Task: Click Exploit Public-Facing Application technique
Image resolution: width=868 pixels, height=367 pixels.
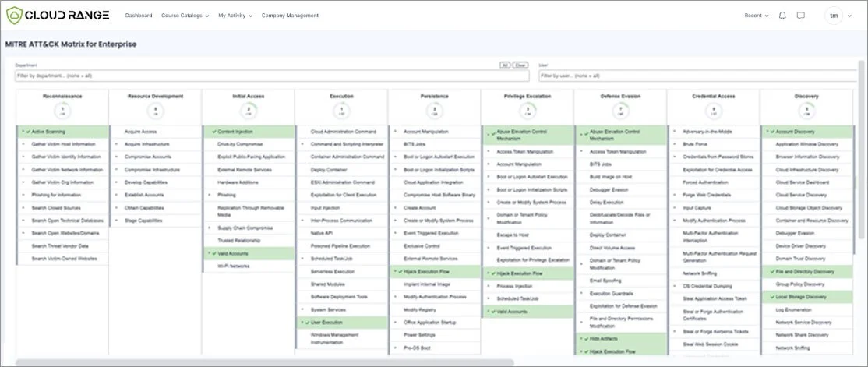Action: [252, 157]
